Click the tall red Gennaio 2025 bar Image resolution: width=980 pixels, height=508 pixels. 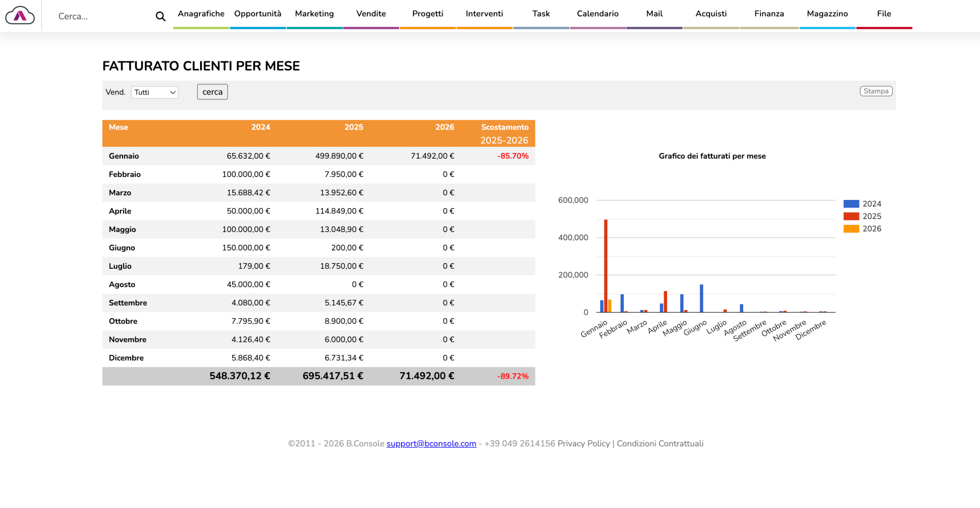pos(606,265)
